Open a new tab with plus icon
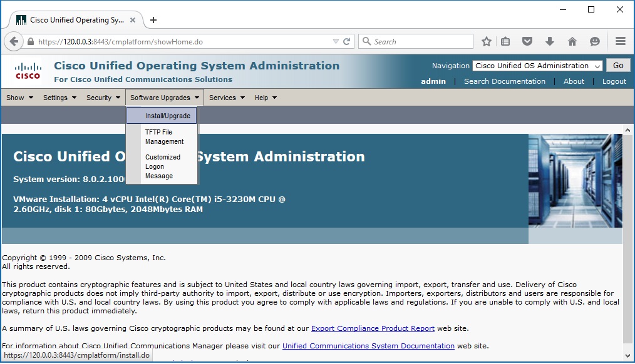Viewport: 635px width, 364px height. point(153,20)
